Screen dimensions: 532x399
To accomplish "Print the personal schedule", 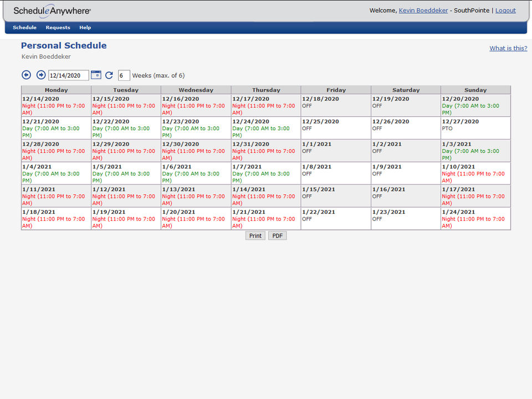I will click(255, 236).
